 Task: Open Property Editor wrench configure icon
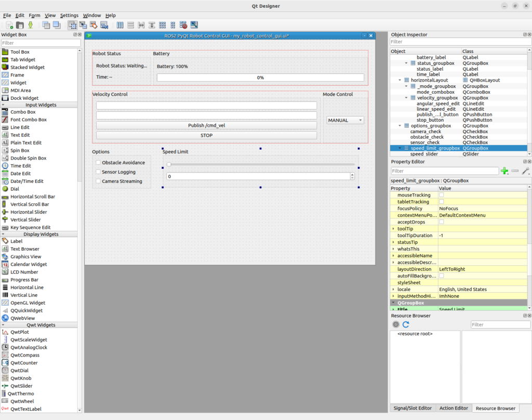tap(526, 171)
